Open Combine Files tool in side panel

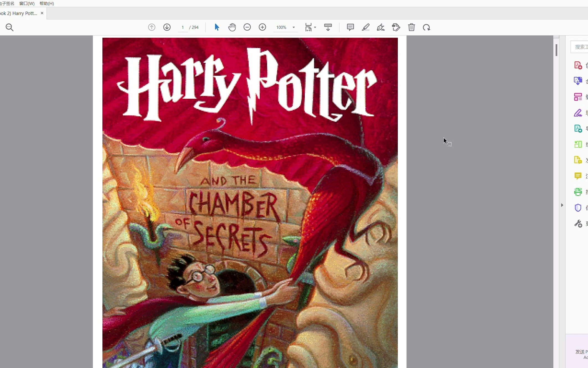[578, 81]
